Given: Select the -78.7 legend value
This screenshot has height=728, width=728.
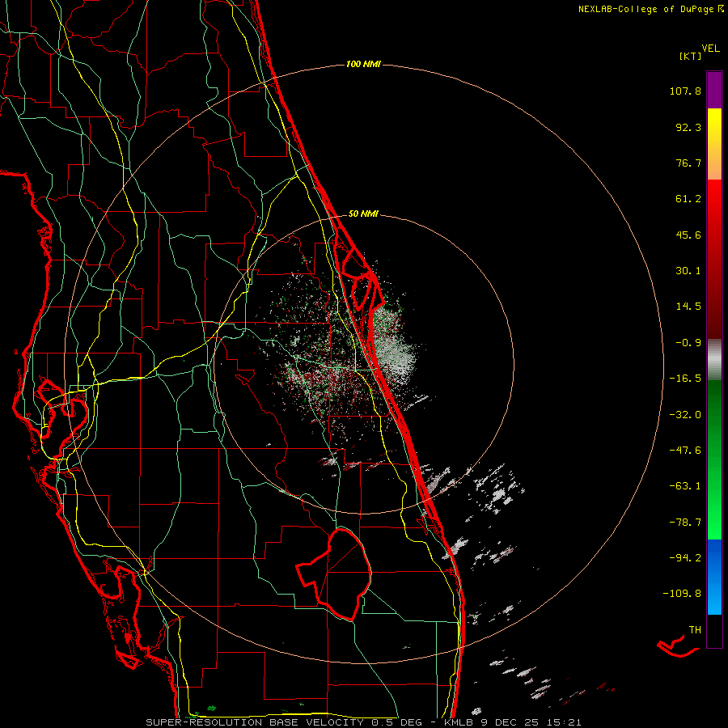Looking at the screenshot, I should click(x=685, y=523).
